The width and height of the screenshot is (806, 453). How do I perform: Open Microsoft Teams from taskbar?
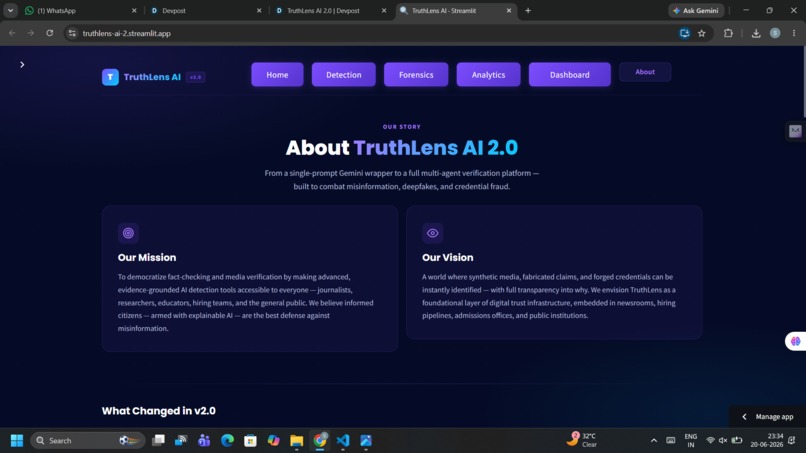(204, 441)
